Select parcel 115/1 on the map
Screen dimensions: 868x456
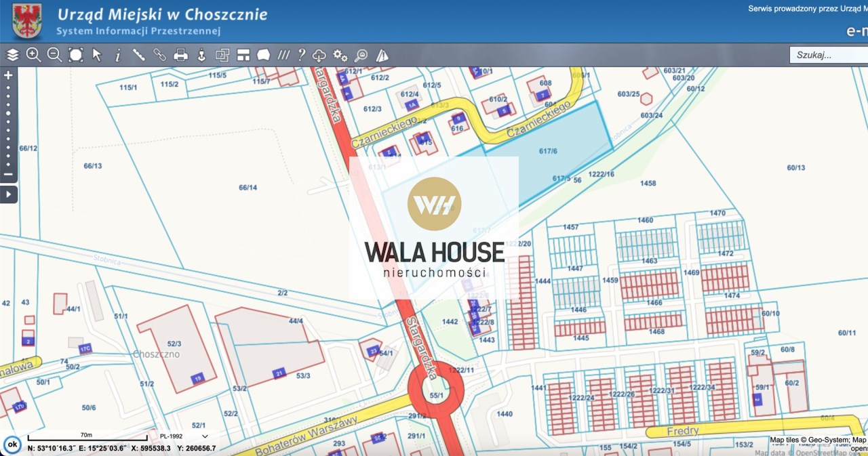(128, 87)
